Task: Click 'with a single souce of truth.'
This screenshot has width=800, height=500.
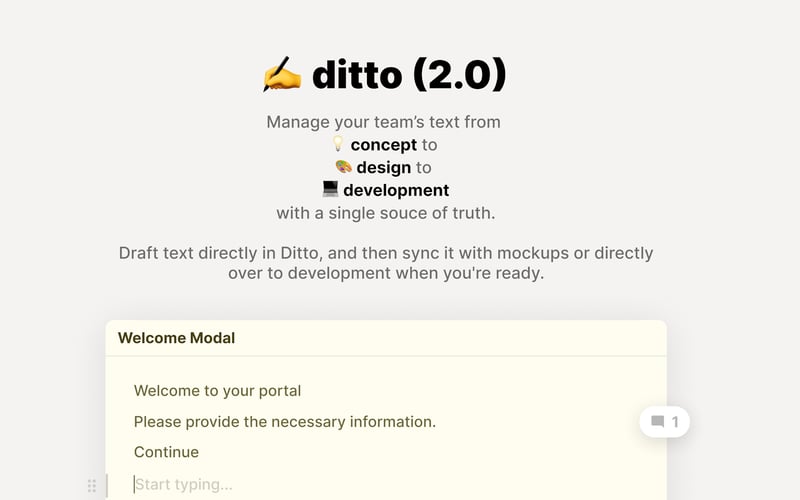Action: pos(386,213)
